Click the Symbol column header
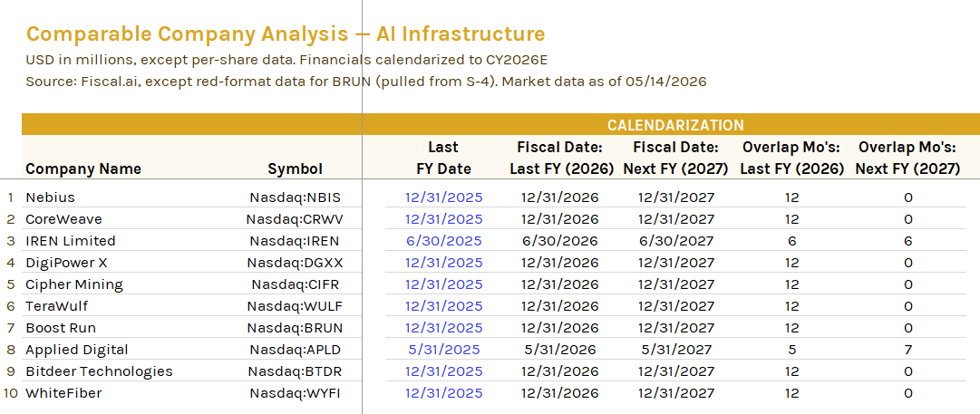980x414 pixels. pyautogui.click(x=295, y=168)
